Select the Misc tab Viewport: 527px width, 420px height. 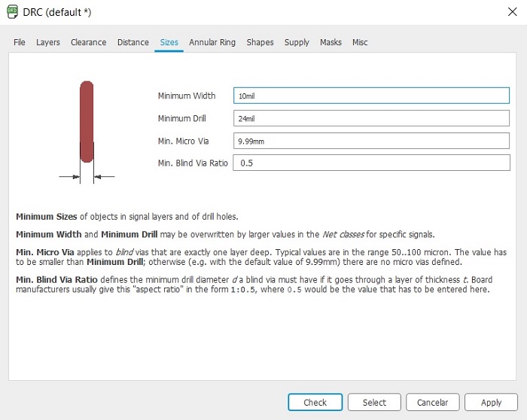pos(360,42)
